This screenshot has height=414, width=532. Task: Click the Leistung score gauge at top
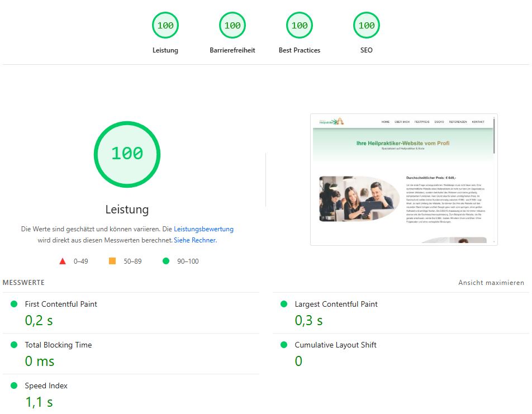[165, 26]
